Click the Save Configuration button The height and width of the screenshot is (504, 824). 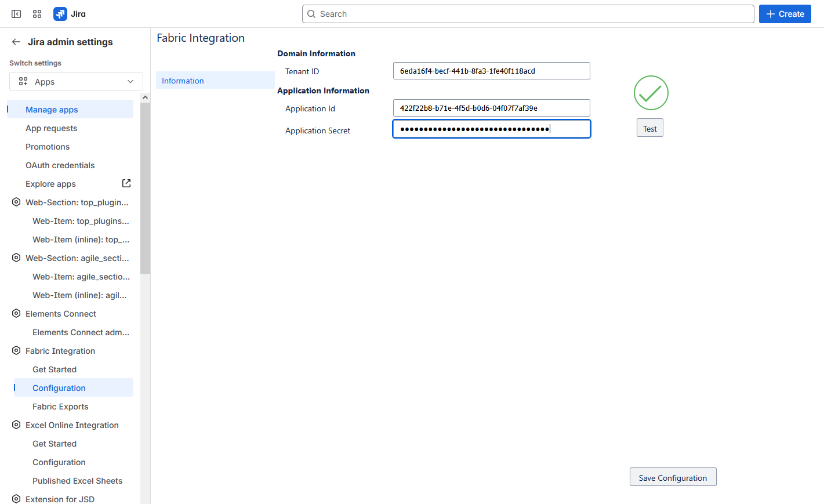pos(673,477)
